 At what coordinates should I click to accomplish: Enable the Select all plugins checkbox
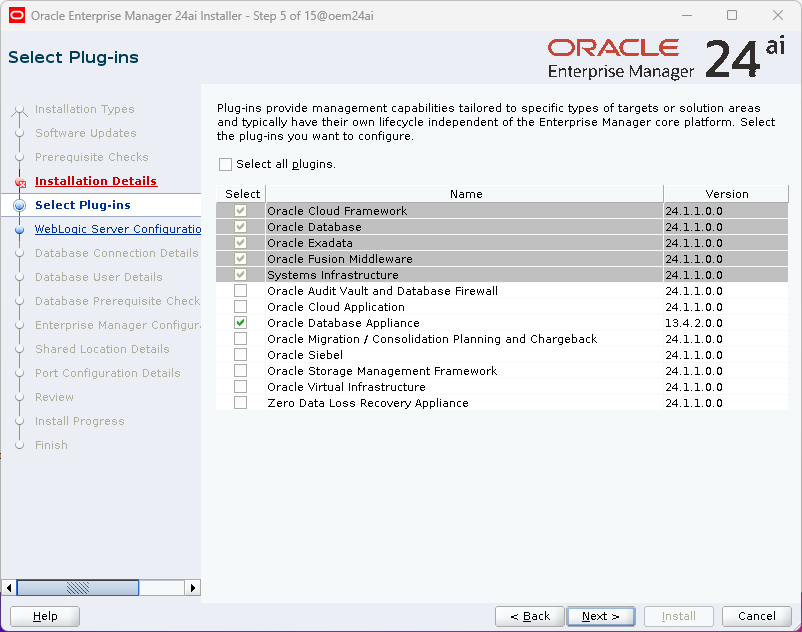(225, 164)
